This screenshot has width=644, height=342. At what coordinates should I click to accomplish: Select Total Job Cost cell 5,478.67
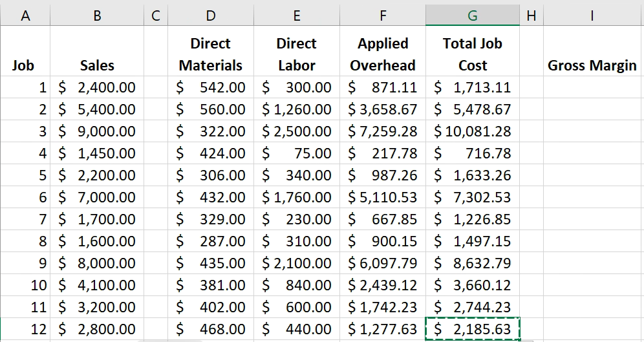pyautogui.click(x=473, y=109)
